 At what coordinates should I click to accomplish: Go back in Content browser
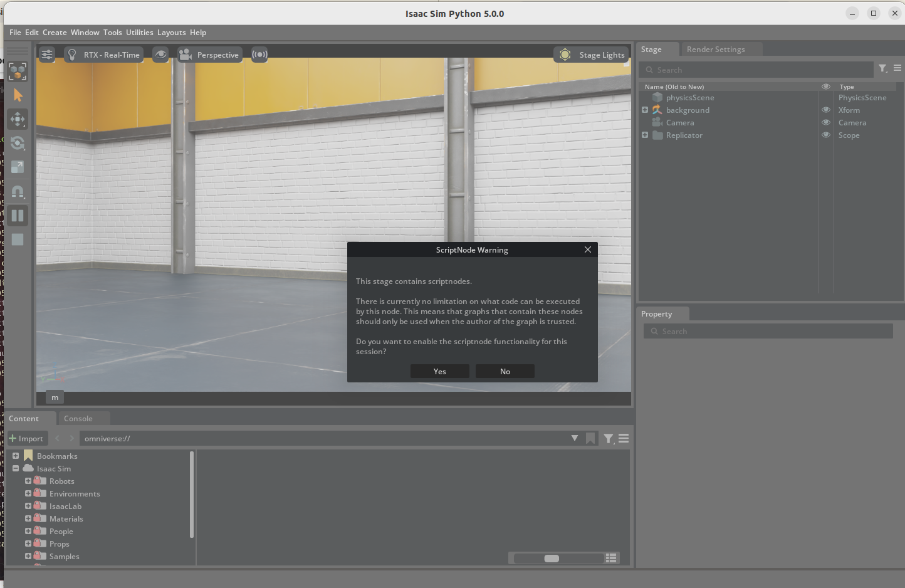coord(58,439)
